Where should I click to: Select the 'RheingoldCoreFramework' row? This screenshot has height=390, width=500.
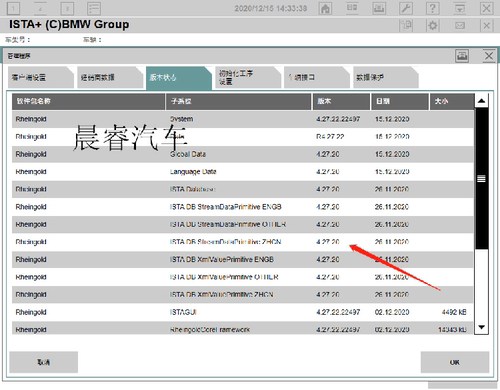click(243, 329)
